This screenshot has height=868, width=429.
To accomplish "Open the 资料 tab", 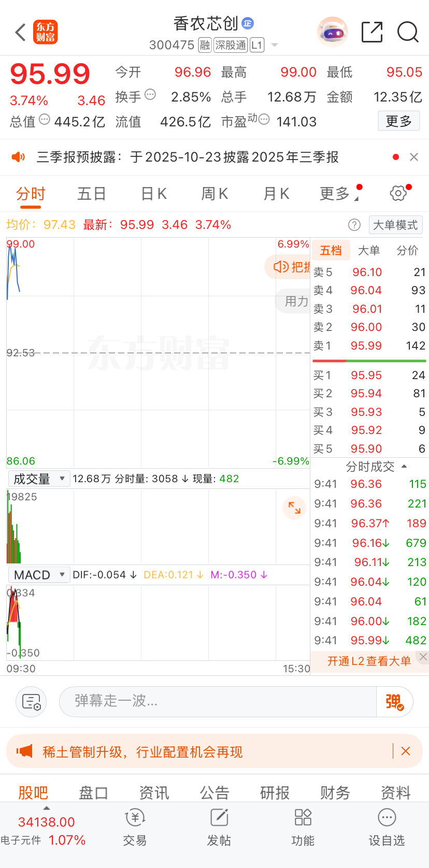I will pyautogui.click(x=396, y=792).
